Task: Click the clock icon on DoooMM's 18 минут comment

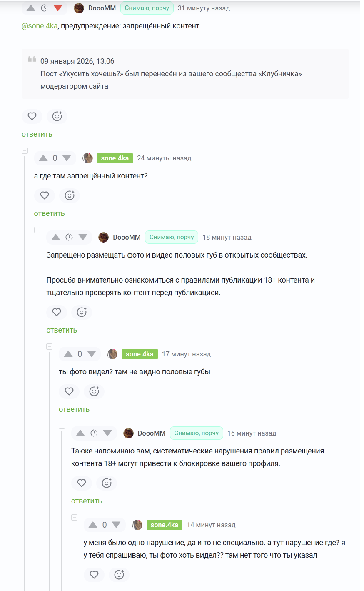Action: pos(69,237)
